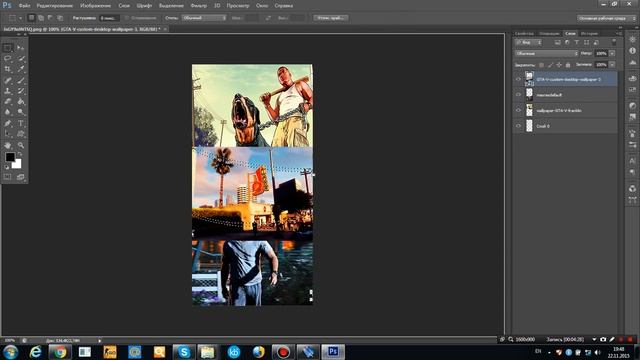Change the screen mode

[21, 177]
